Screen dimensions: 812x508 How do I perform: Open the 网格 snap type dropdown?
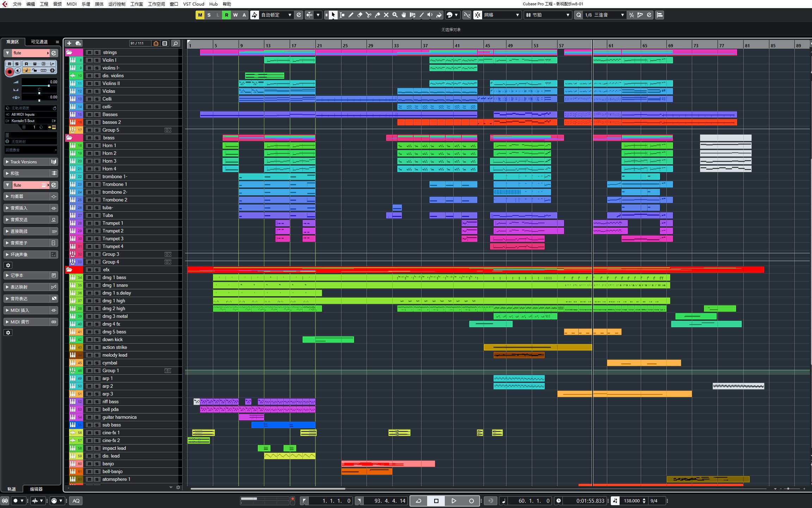[502, 15]
